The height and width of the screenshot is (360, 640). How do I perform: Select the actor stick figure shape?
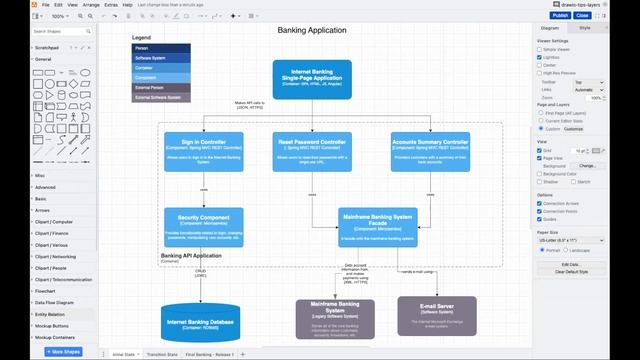coord(73,118)
